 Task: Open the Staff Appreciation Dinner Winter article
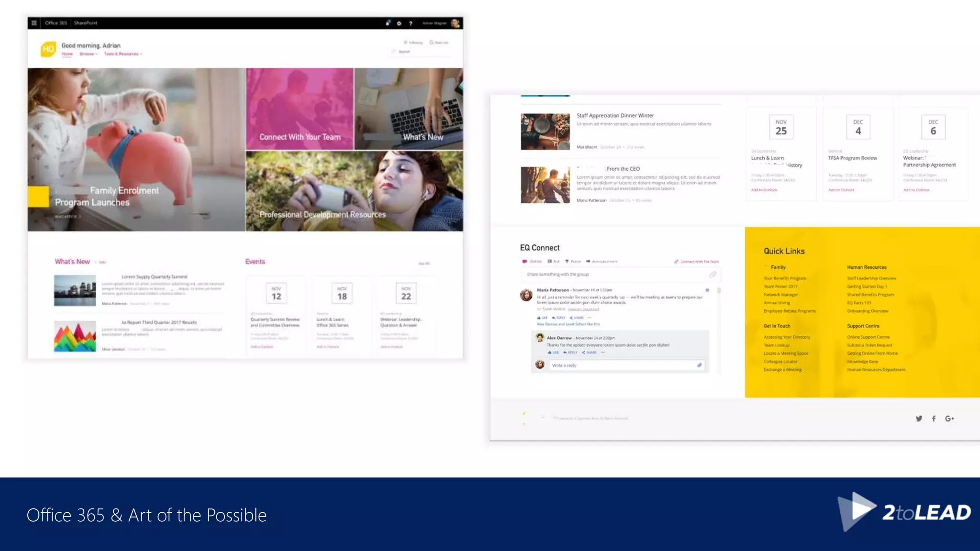coord(615,115)
